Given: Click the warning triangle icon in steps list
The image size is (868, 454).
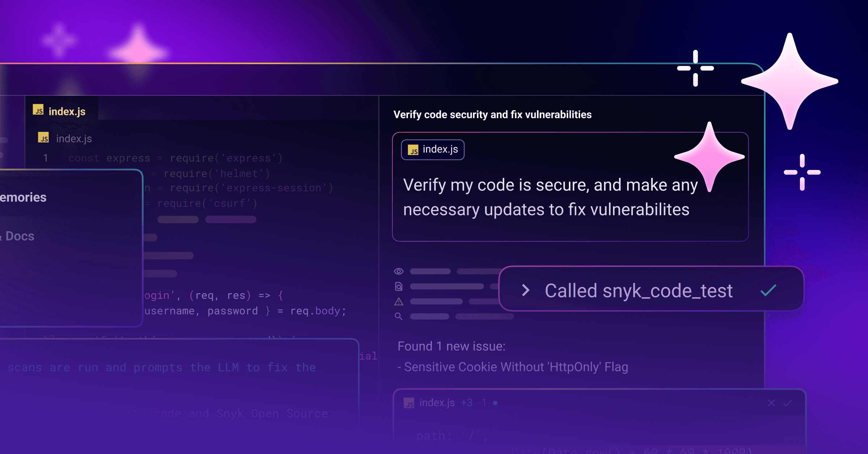Looking at the screenshot, I should (399, 301).
